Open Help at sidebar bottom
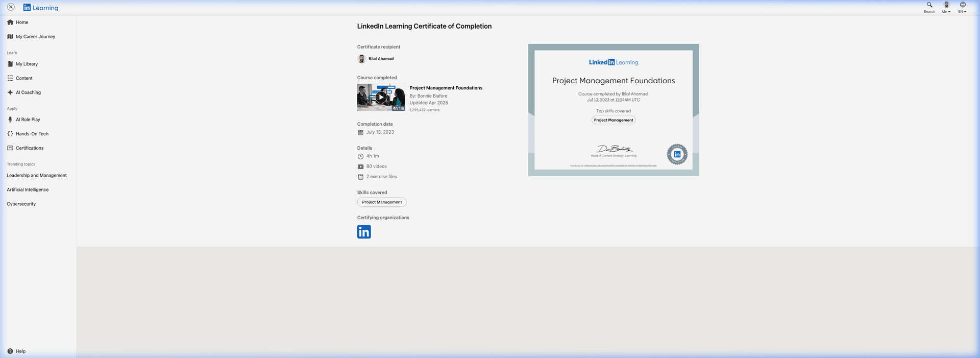Screen dimensions: 980x358 click(20, 351)
